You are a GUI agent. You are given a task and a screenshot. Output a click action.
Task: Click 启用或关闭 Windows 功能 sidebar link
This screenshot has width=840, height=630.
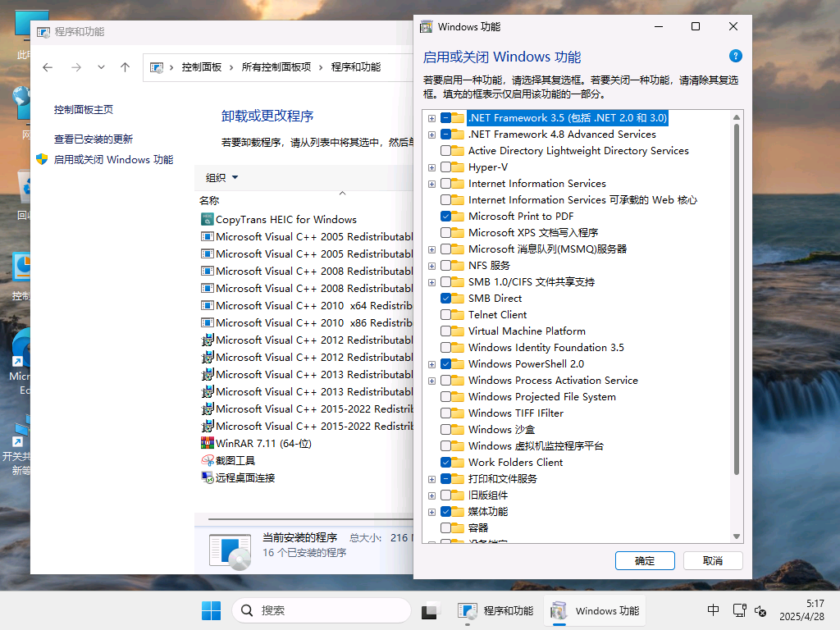pos(113,160)
